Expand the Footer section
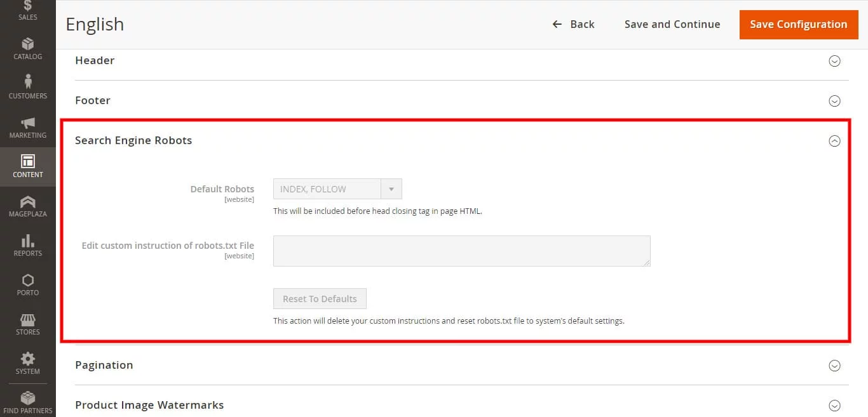 (x=834, y=101)
